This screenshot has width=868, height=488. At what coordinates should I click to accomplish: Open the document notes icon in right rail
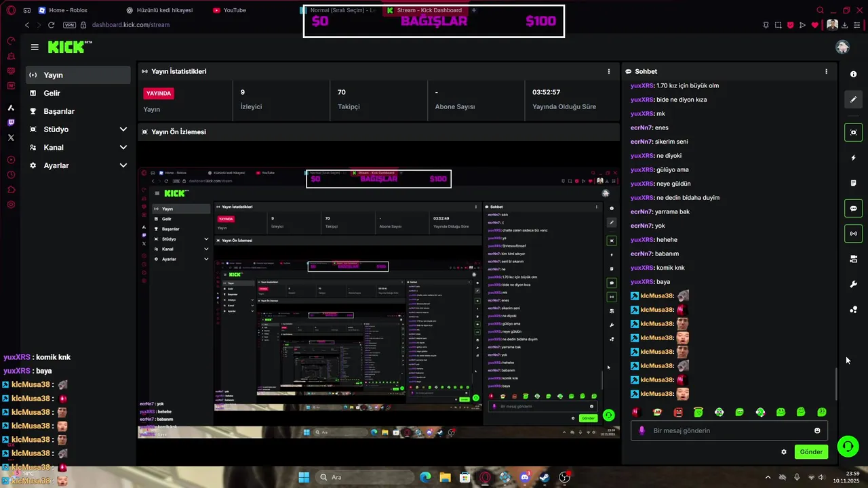pyautogui.click(x=854, y=183)
